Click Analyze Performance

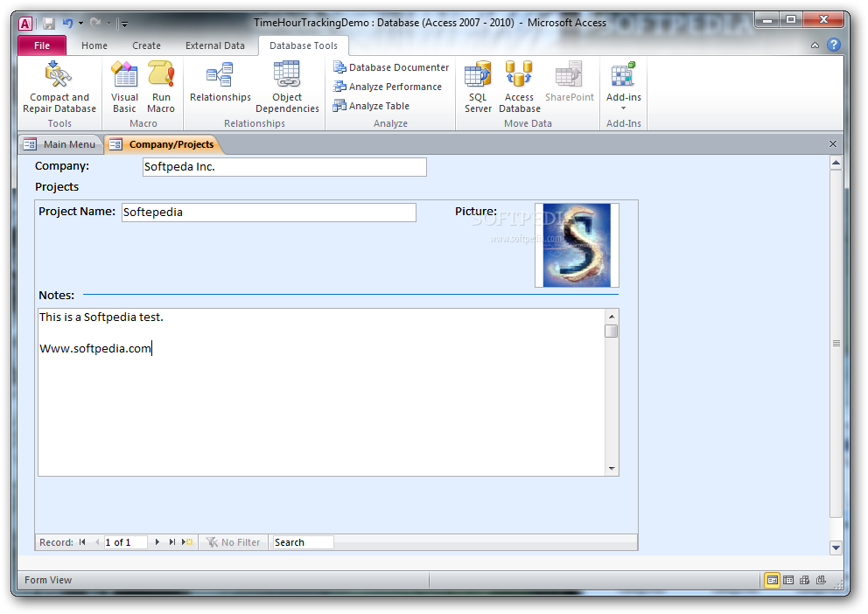coord(388,87)
